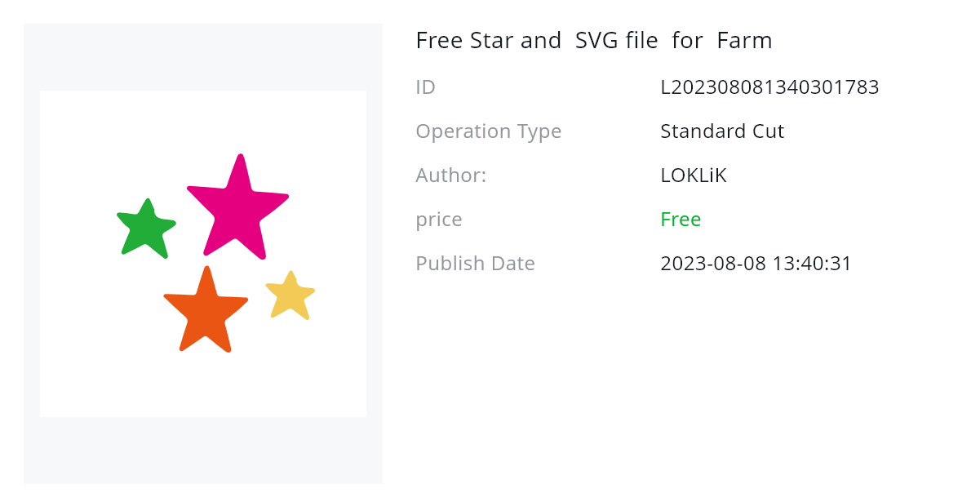Click the publish date 2023-08-08 13:40:31
This screenshot has width=980, height=502.
(756, 264)
